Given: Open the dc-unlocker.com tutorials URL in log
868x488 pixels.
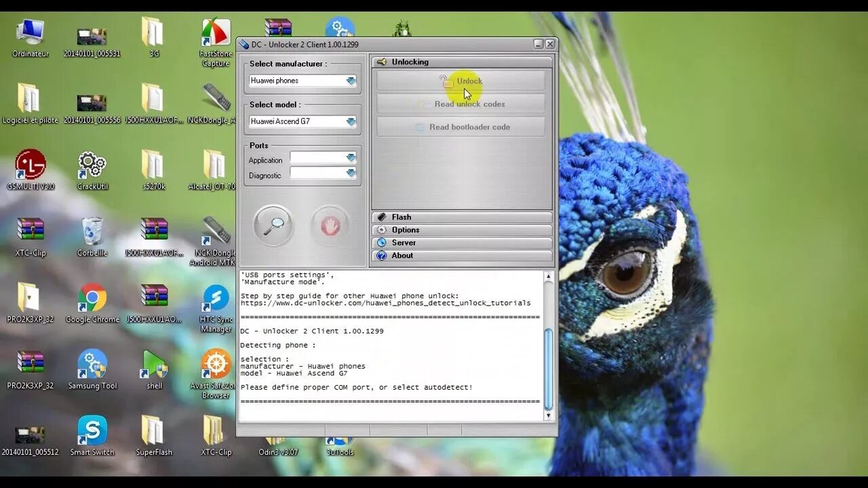Looking at the screenshot, I should tap(386, 303).
